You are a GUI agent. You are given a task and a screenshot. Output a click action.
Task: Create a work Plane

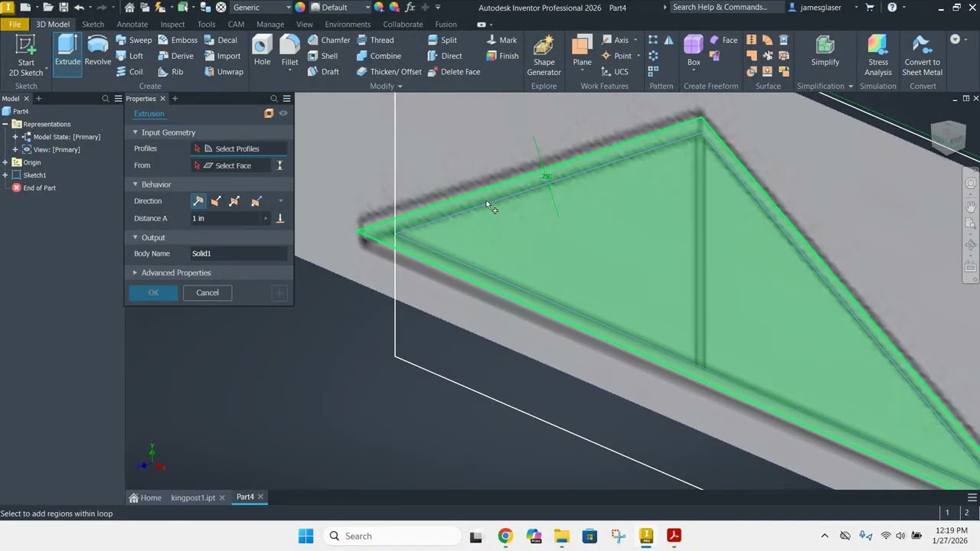coord(582,51)
